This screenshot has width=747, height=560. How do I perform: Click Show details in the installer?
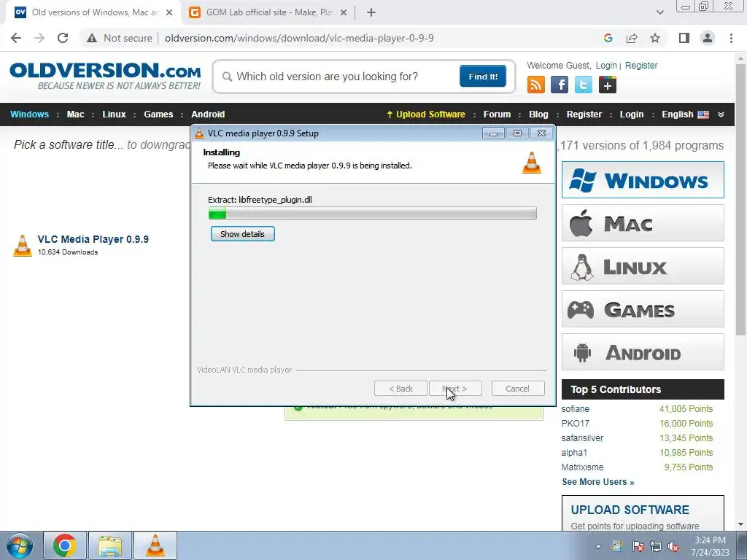coord(242,234)
